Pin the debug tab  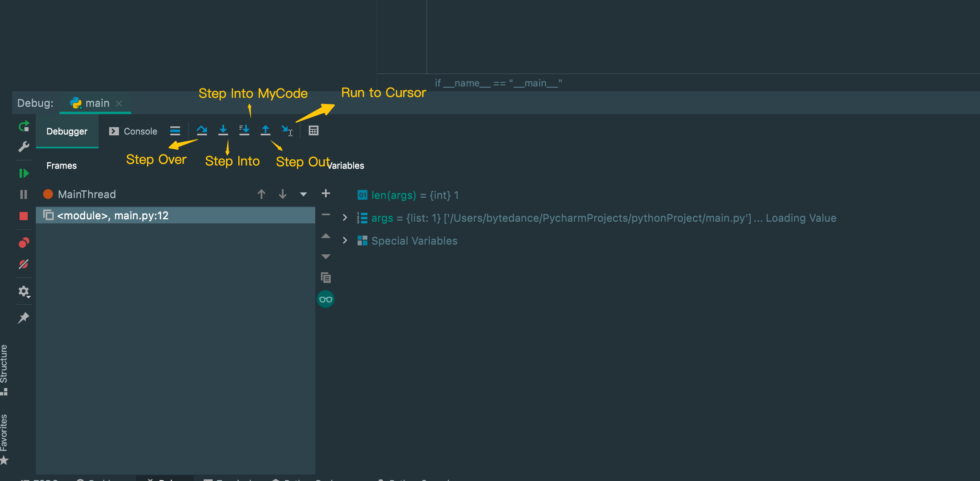[24, 318]
